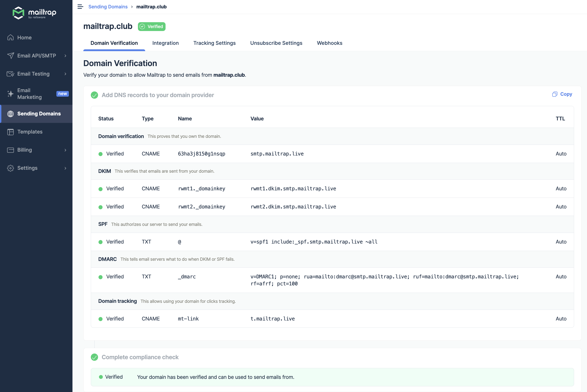Click the Email Testing expand arrow

(65, 73)
